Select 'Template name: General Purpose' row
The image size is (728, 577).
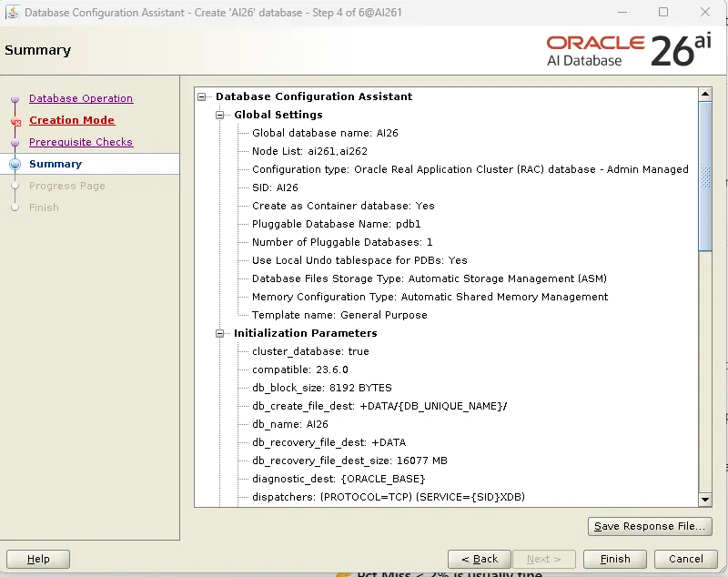[x=339, y=315]
